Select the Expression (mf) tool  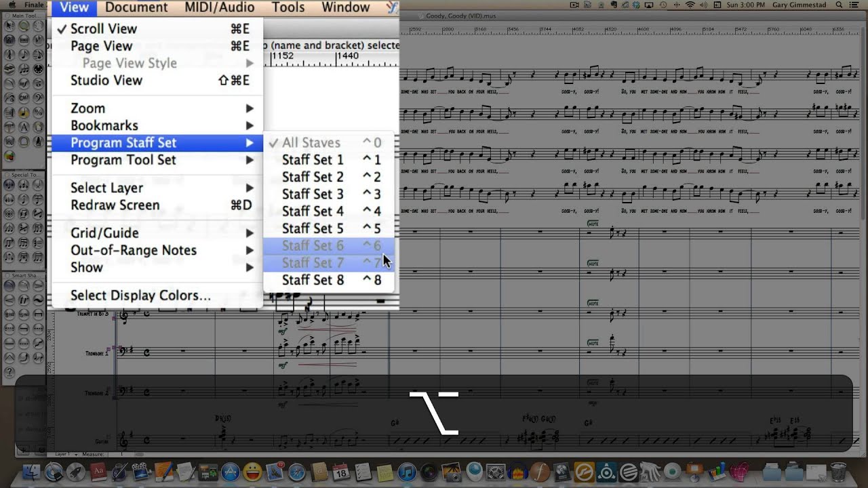(x=24, y=83)
